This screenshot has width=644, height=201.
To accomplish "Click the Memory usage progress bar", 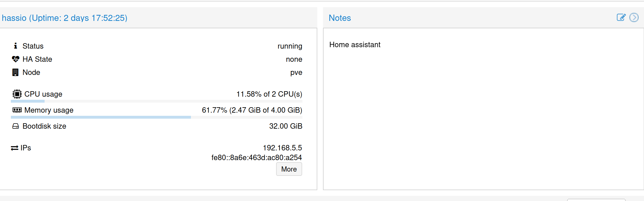I will pyautogui.click(x=156, y=117).
